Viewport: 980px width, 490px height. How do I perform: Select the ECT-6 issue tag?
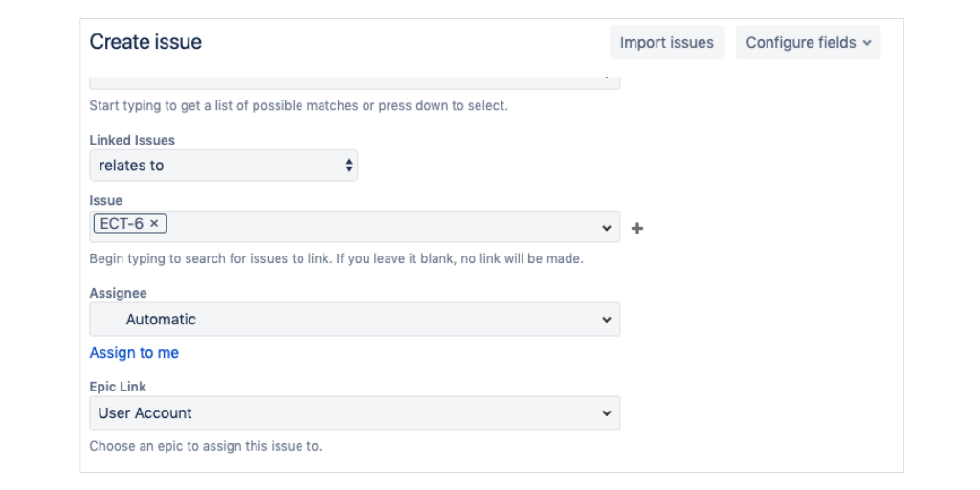pos(121,223)
